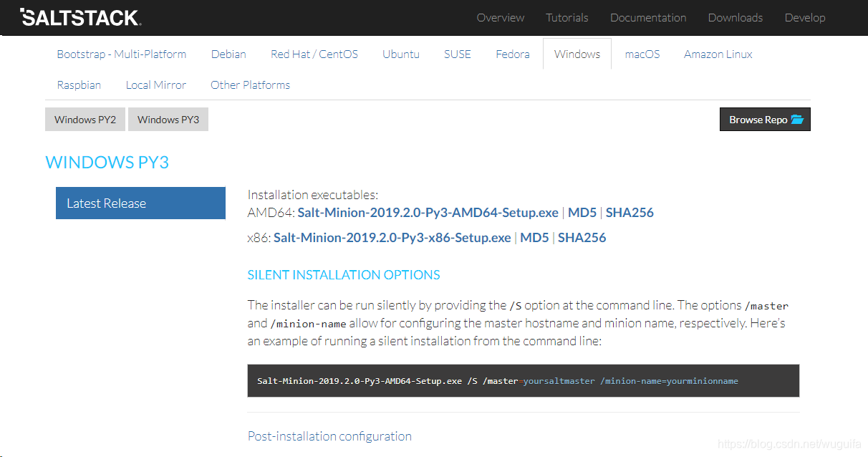Go to the Documentation page
The height and width of the screenshot is (457, 868).
coord(648,18)
